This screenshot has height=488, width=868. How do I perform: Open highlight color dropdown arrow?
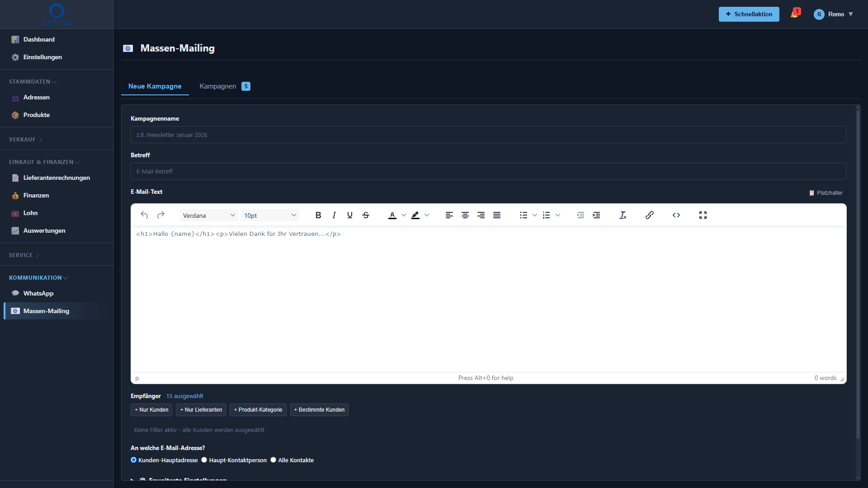point(427,215)
